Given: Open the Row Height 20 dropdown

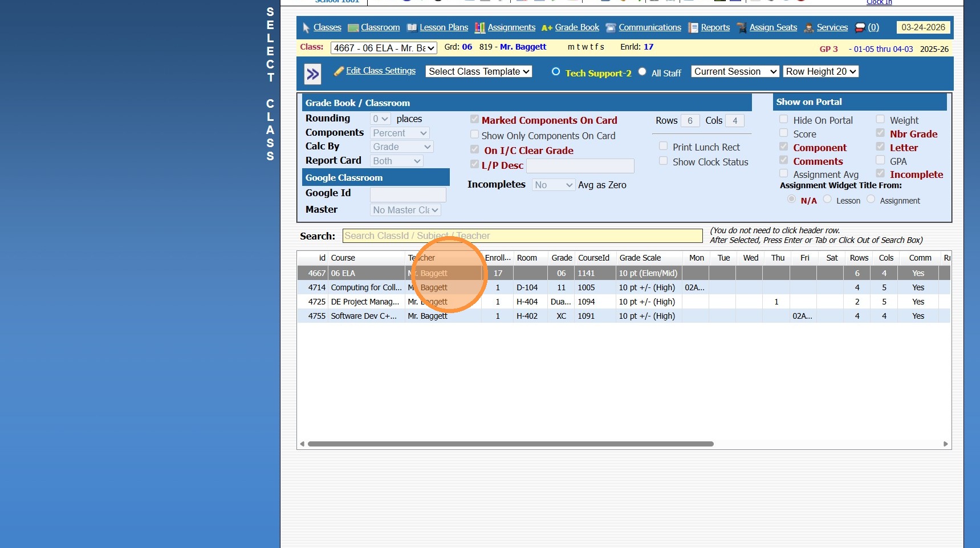Looking at the screenshot, I should click(820, 71).
